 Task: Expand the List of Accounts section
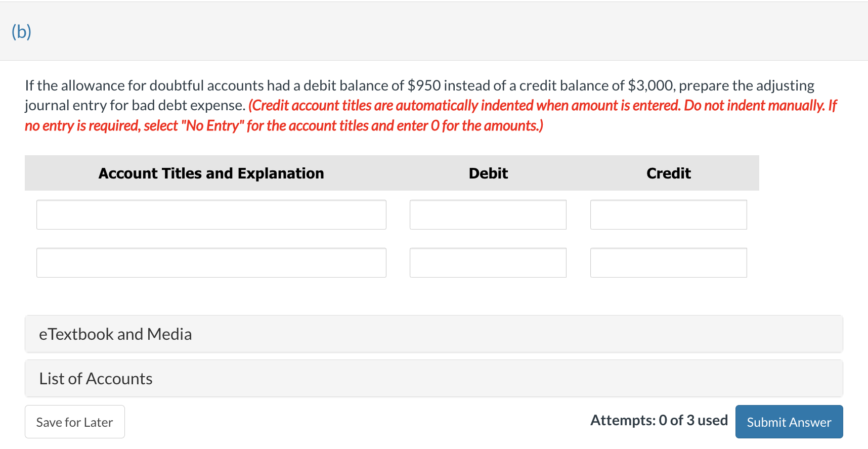95,378
